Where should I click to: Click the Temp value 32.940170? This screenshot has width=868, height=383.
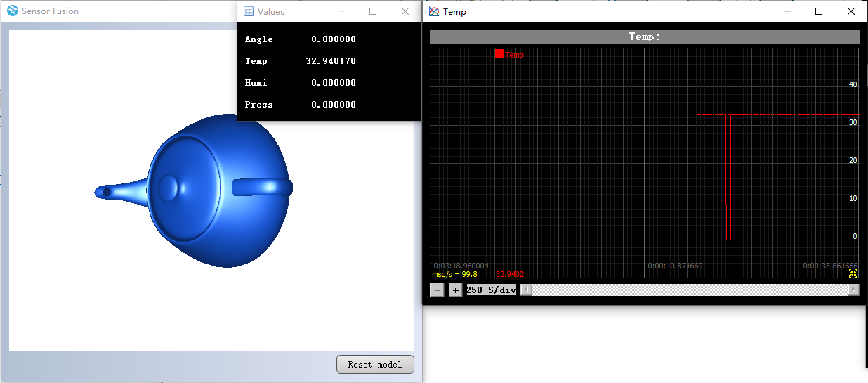point(331,61)
